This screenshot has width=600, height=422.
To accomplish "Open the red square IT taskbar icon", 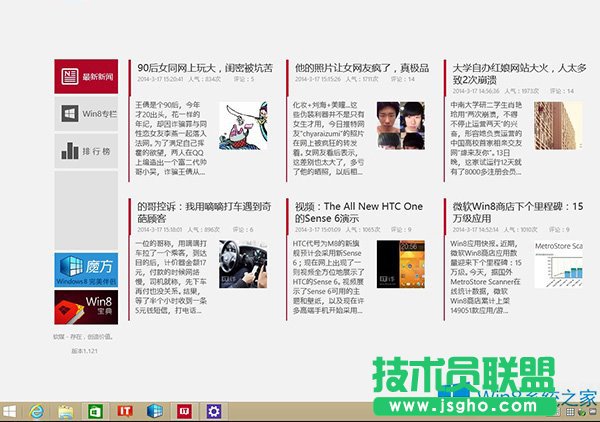I will (184, 412).
